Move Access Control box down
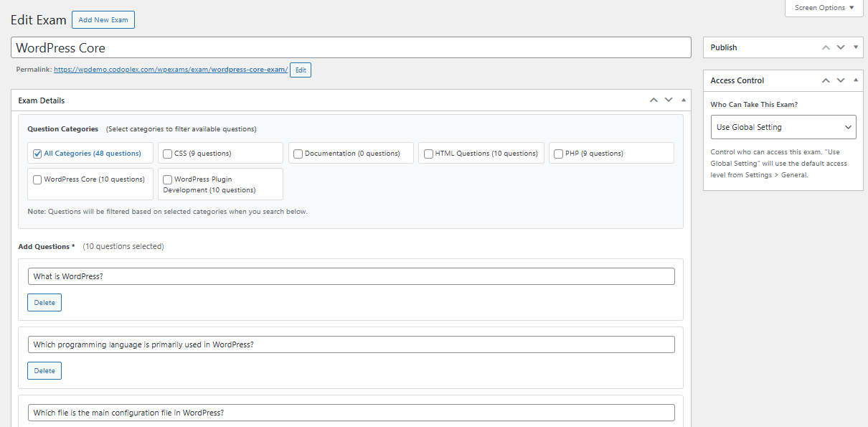 [x=841, y=80]
